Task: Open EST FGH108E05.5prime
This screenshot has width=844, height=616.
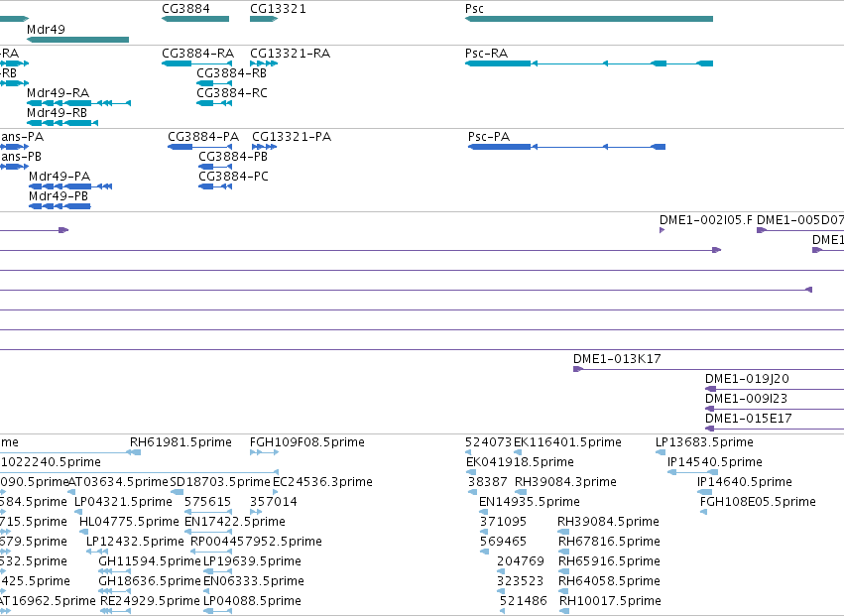Action: click(758, 502)
